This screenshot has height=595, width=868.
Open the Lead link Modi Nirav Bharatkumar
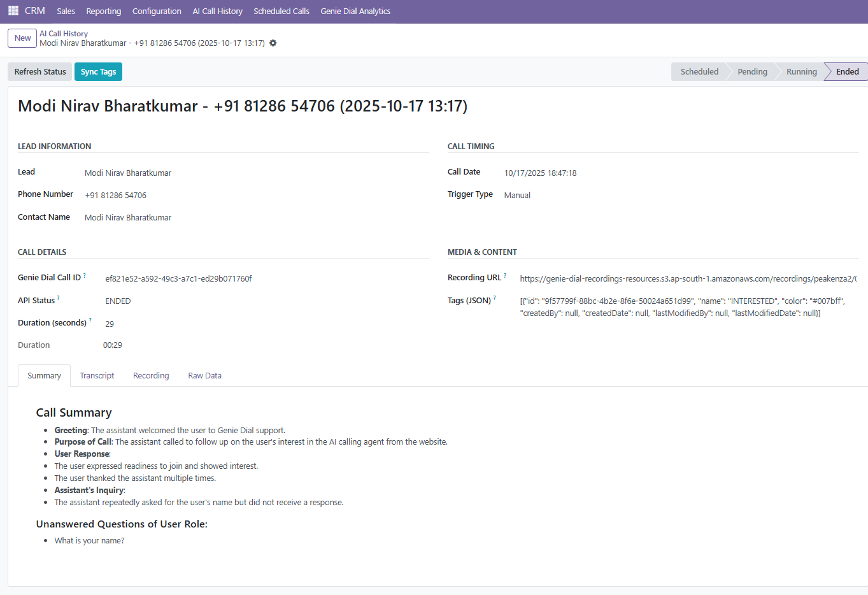click(128, 173)
